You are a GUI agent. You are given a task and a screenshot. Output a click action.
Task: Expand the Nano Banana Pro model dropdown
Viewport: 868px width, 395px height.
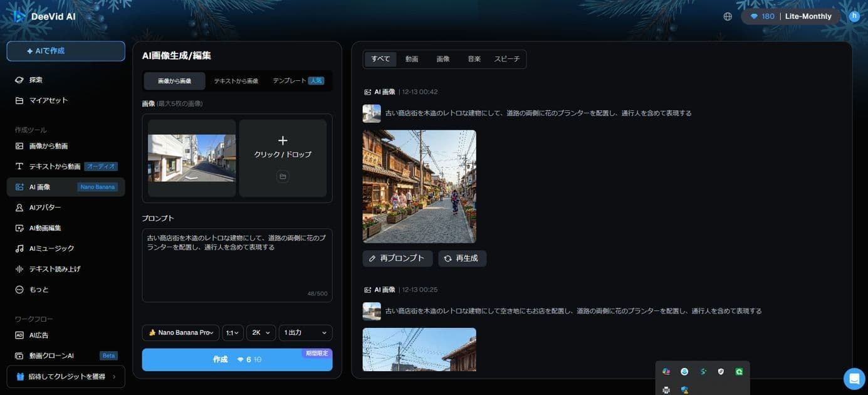[180, 333]
